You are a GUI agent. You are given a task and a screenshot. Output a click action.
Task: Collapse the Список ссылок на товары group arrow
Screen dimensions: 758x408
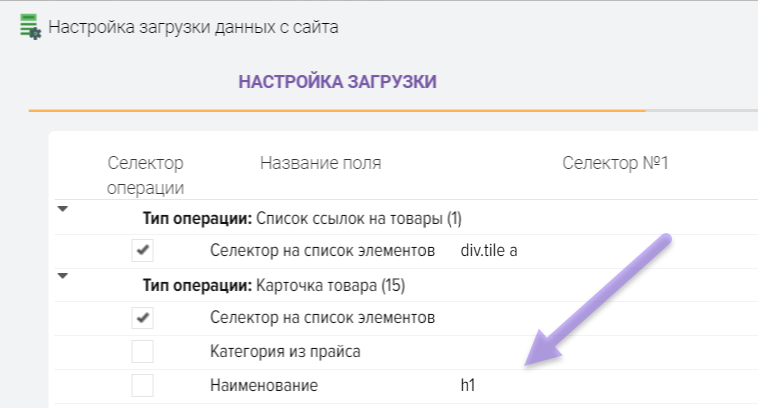64,209
